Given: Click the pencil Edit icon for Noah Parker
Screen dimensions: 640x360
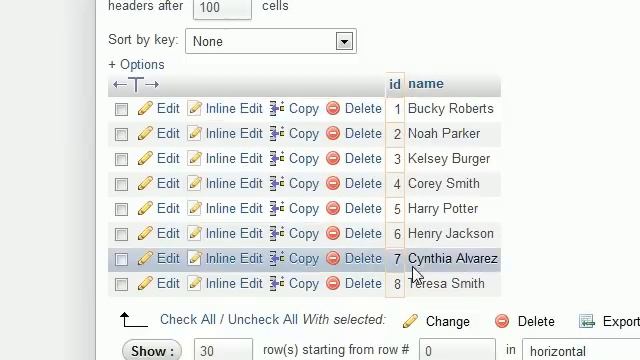Looking at the screenshot, I should tap(145, 133).
